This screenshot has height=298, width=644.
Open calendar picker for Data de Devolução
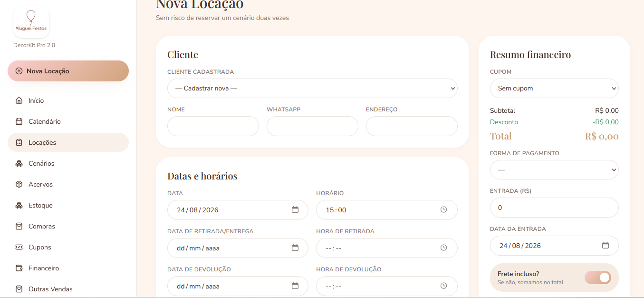295,286
